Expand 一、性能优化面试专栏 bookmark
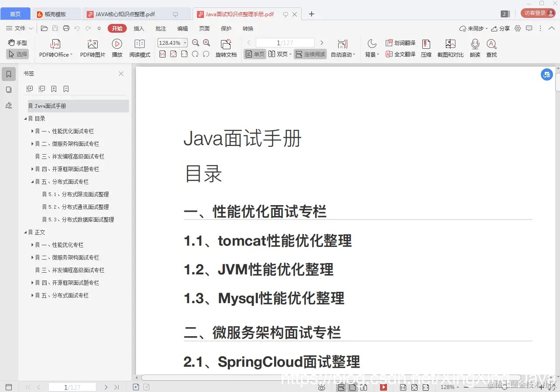The image size is (560, 392). click(33, 131)
